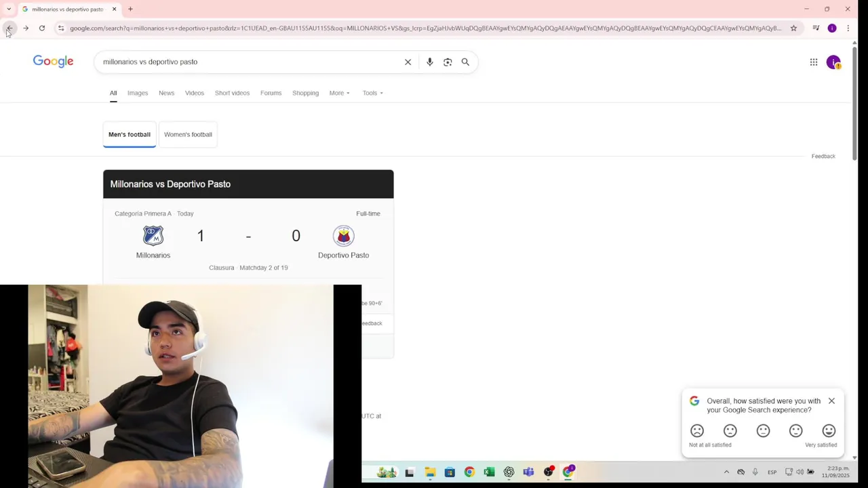Click the Full-time status text
Viewport: 868px width, 488px height.
368,213
